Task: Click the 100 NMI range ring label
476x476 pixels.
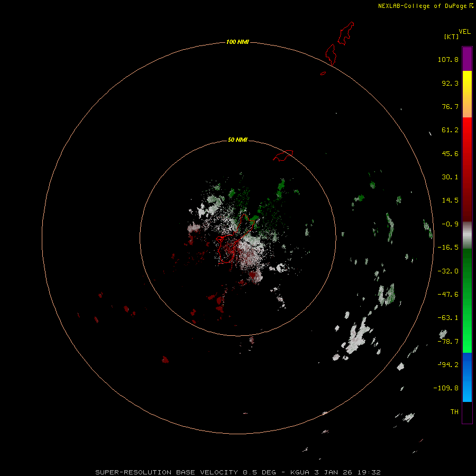Action: click(x=237, y=42)
